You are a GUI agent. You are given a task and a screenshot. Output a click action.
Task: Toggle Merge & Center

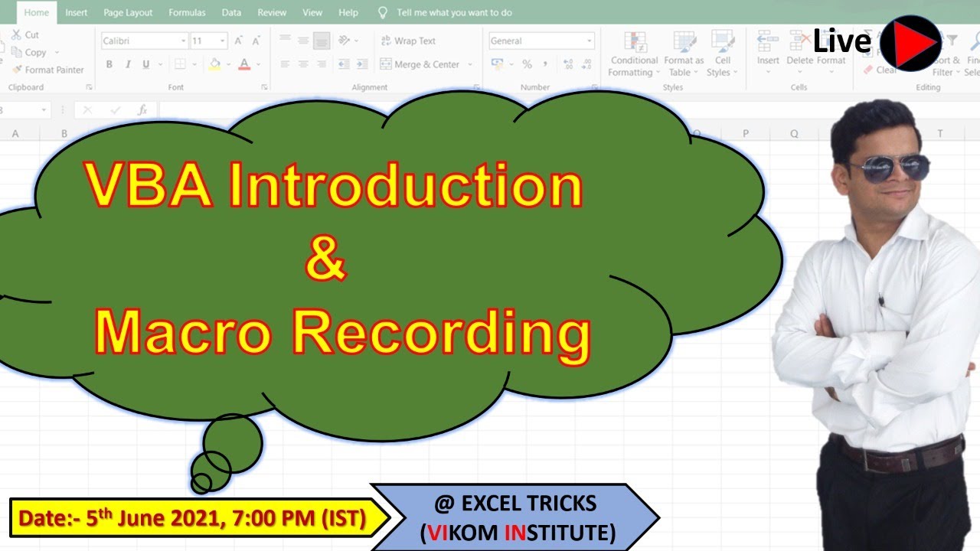click(420, 64)
